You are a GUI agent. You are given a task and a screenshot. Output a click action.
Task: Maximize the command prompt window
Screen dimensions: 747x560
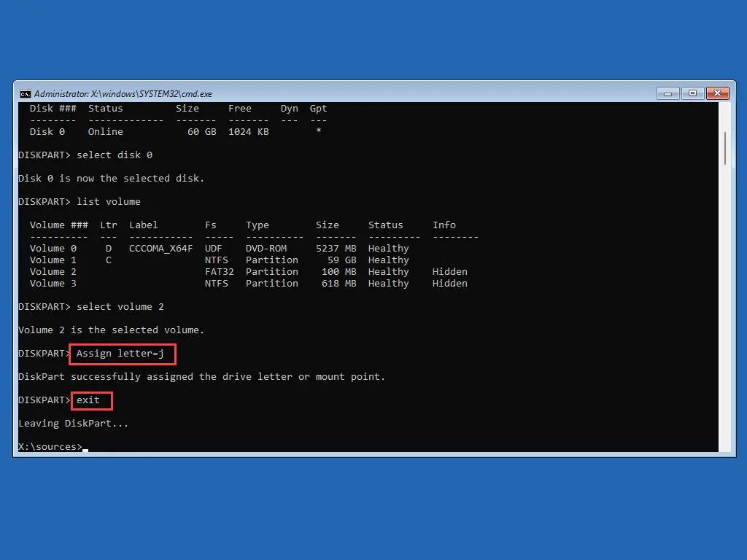pyautogui.click(x=692, y=93)
